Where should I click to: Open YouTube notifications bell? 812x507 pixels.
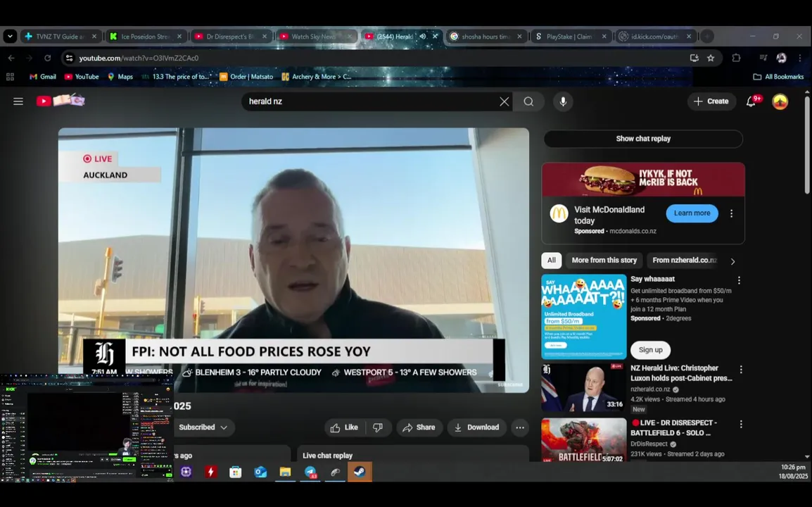751,101
